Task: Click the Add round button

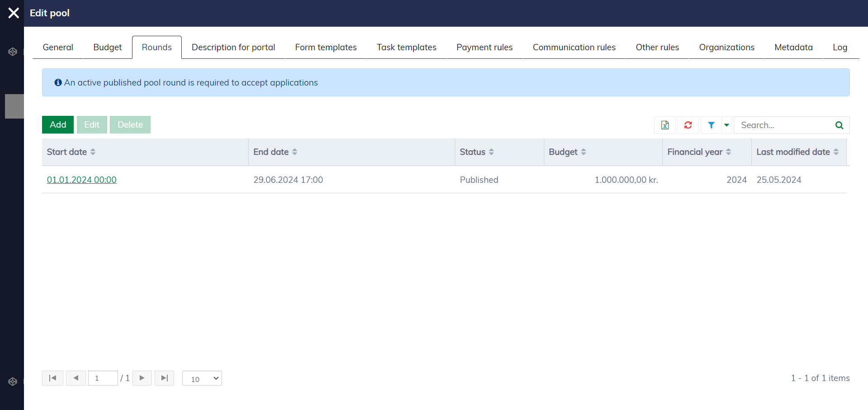Action: 58,125
